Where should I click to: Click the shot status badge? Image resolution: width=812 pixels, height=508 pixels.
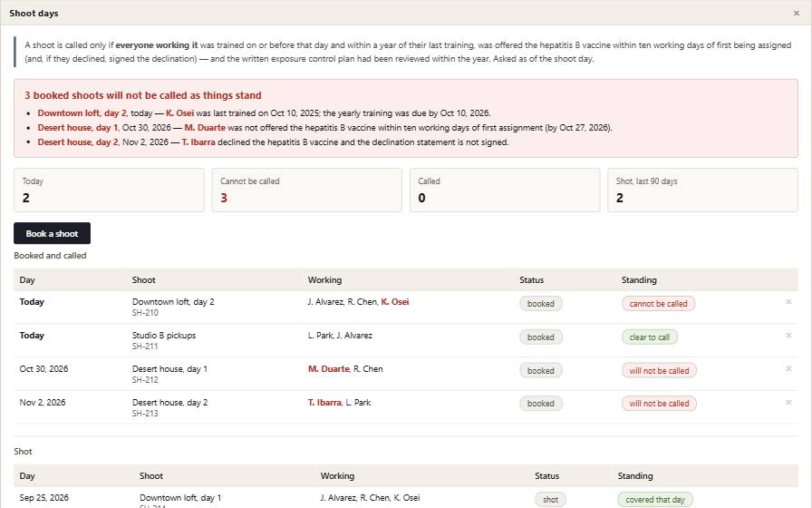[x=550, y=500]
